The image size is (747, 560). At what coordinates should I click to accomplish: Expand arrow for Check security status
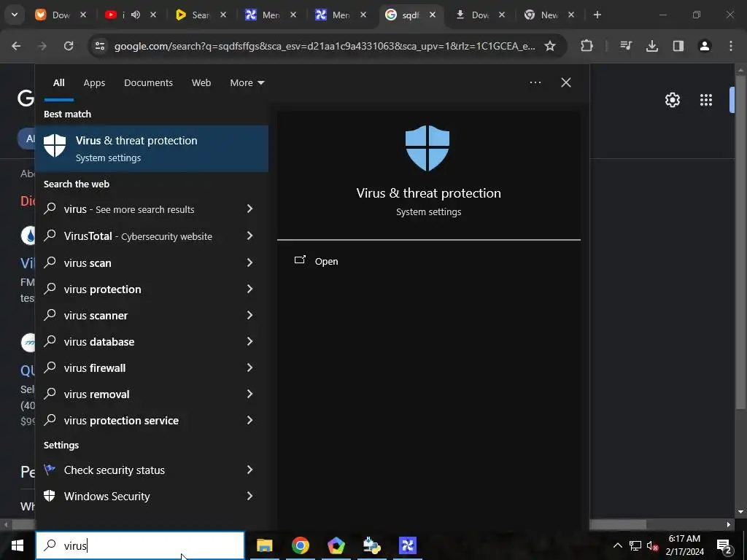click(x=249, y=470)
